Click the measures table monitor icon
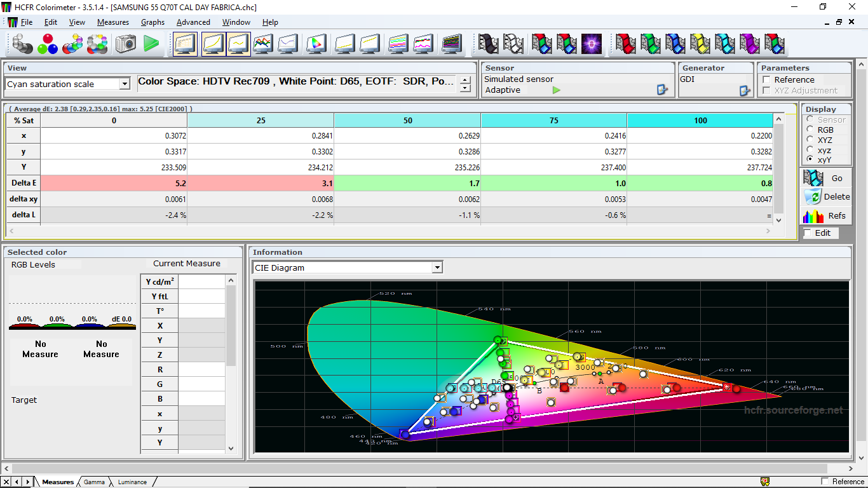The image size is (868, 488). [x=185, y=44]
